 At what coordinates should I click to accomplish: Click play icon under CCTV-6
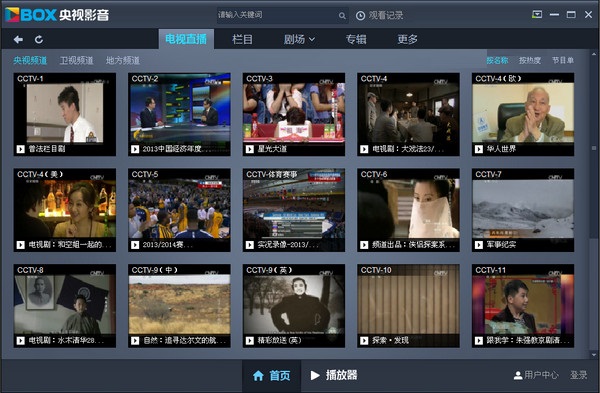point(364,245)
